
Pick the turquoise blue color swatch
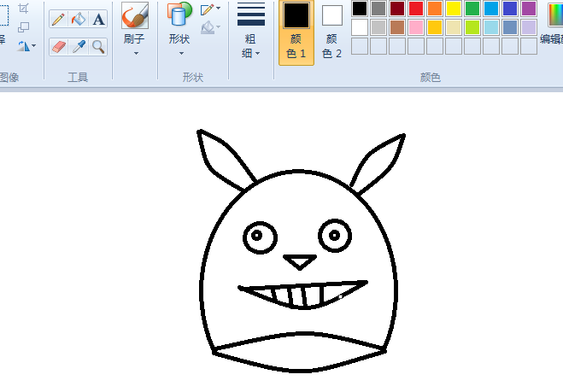pos(491,9)
